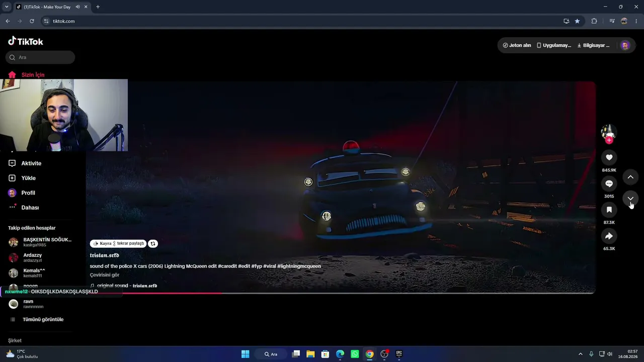Click the Bilgisayar download button
Screen dimensions: 644x362
593,45
